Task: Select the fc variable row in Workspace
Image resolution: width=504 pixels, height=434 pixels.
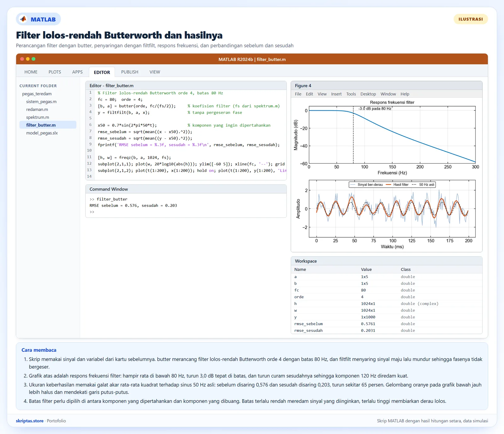Action: (387, 290)
